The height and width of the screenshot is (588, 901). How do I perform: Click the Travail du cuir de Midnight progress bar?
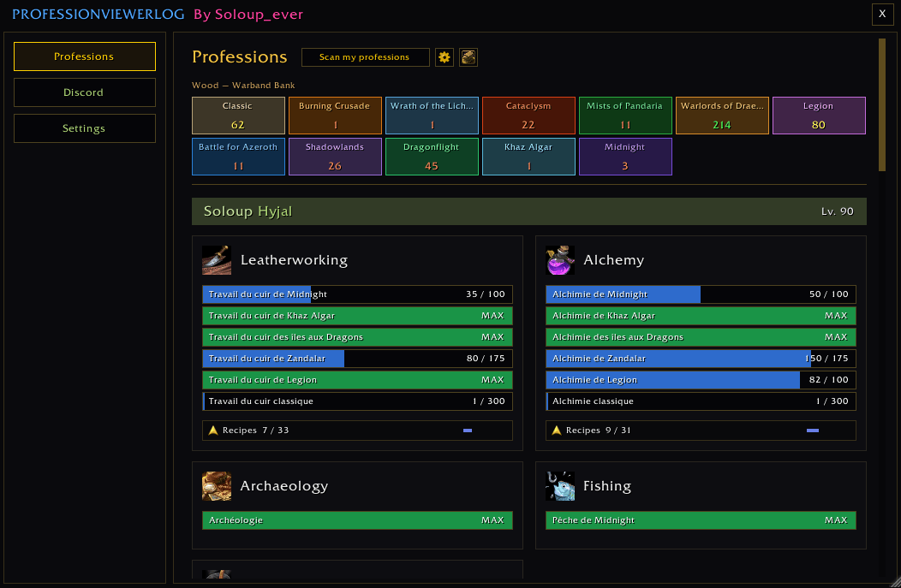(357, 294)
